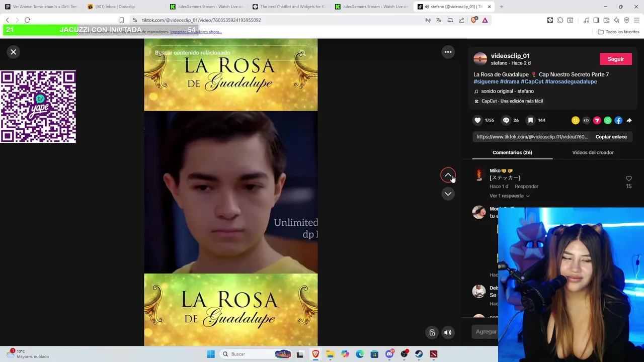Close the active stefano TikTok tab
This screenshot has width=644, height=362.
pos(489,7)
